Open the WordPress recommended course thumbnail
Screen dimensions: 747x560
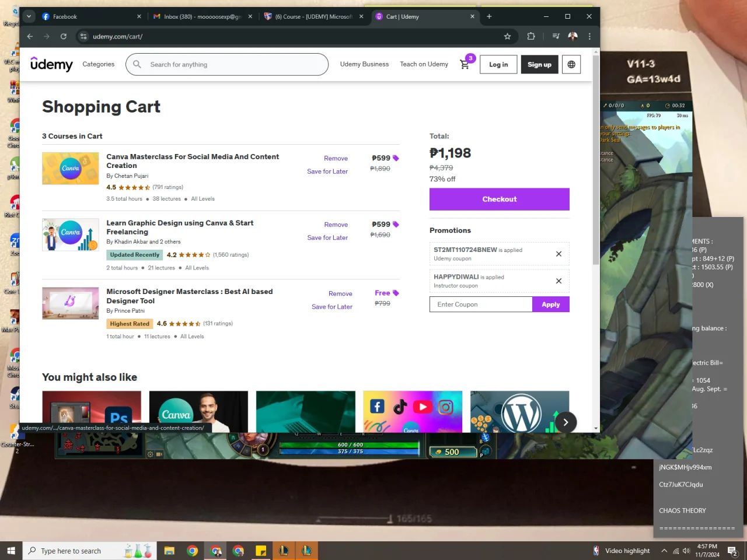(x=519, y=412)
